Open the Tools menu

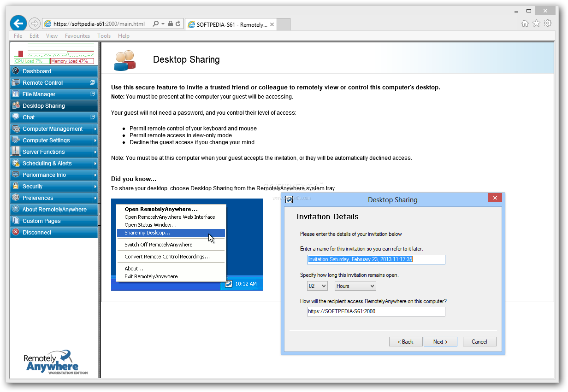tap(104, 36)
